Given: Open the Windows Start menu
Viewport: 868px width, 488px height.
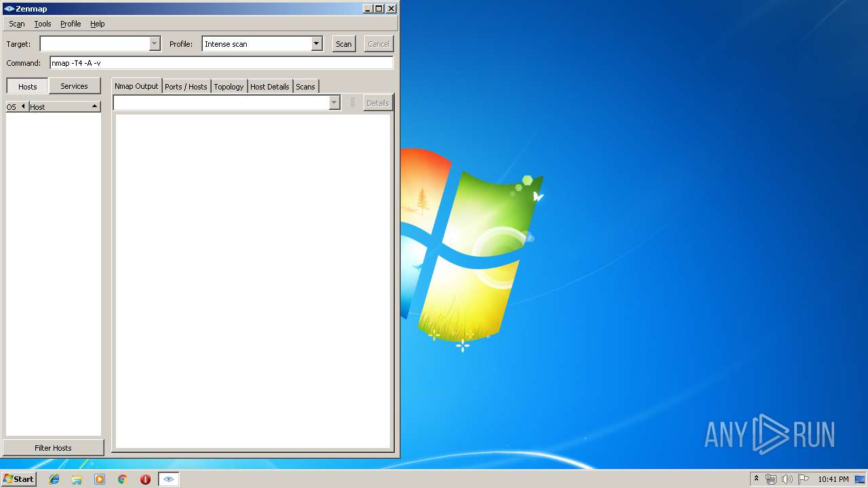Looking at the screenshot, I should click(x=19, y=479).
